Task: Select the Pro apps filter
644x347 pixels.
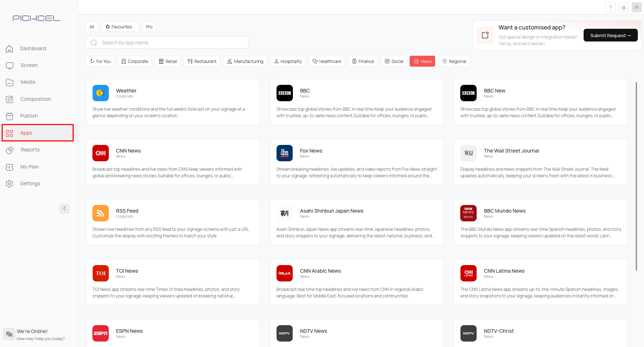Action: coord(149,27)
